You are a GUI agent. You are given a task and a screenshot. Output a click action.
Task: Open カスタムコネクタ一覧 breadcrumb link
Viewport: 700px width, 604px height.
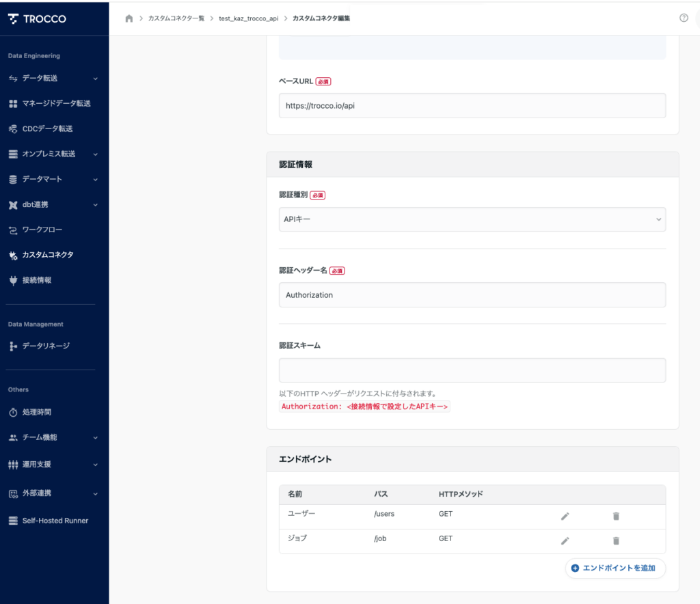[176, 18]
